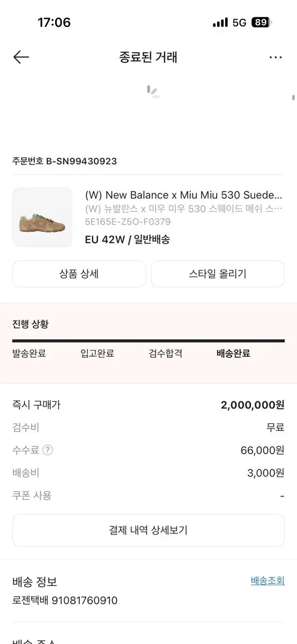This screenshot has height=644, width=297.
Task: Select the 입고완료 progress step
Action: pos(97,353)
